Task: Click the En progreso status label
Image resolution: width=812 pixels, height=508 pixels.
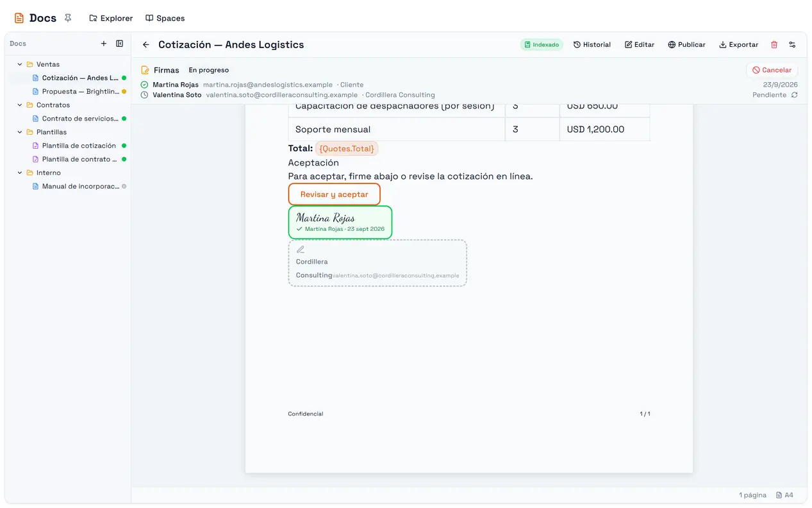Action: click(x=208, y=70)
